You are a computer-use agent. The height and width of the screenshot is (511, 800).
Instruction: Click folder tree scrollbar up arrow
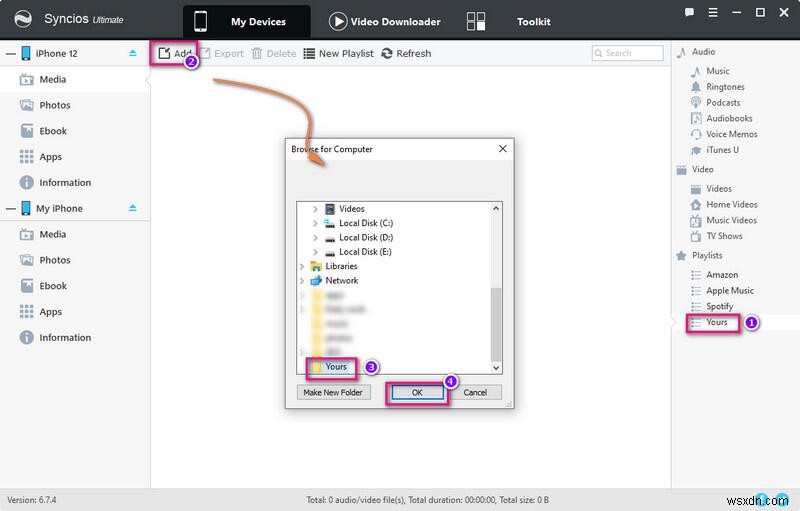(496, 209)
